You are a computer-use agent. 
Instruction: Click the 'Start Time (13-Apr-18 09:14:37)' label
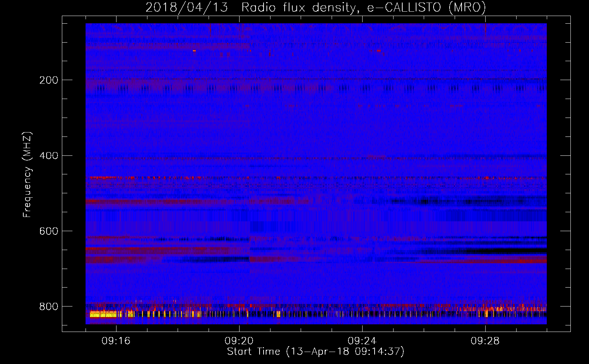(316, 352)
